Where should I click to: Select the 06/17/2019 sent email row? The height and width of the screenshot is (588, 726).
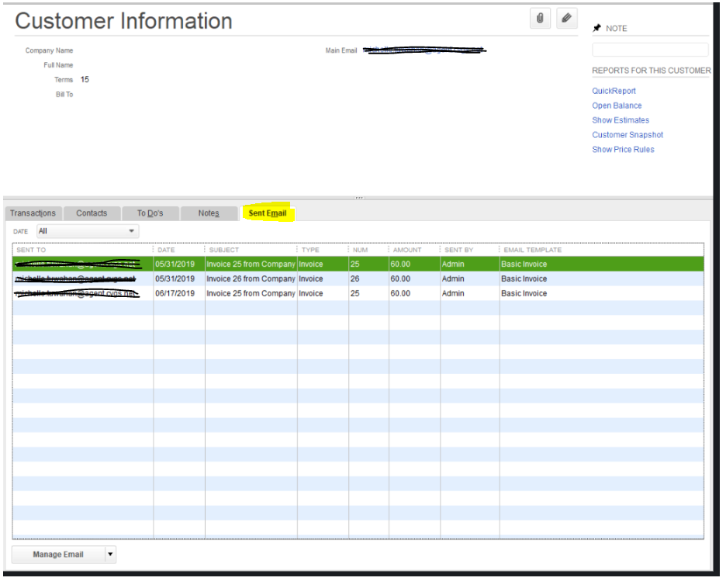coord(310,293)
